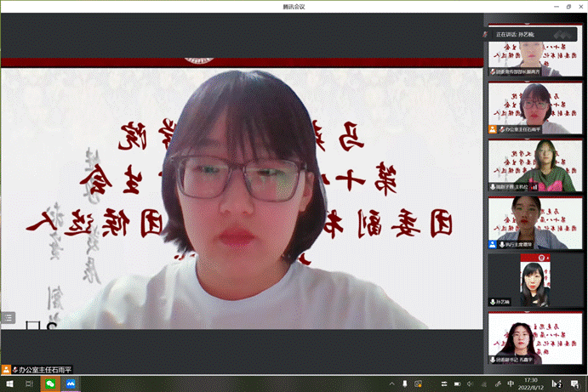Open the Windows Start menu

click(x=8, y=384)
